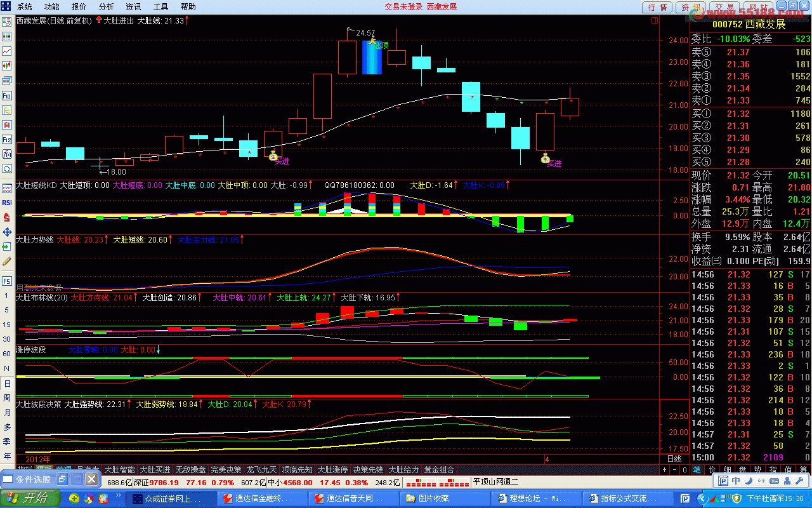Select the 大肚智能 indicator tab
812x508 pixels.
pyautogui.click(x=119, y=470)
